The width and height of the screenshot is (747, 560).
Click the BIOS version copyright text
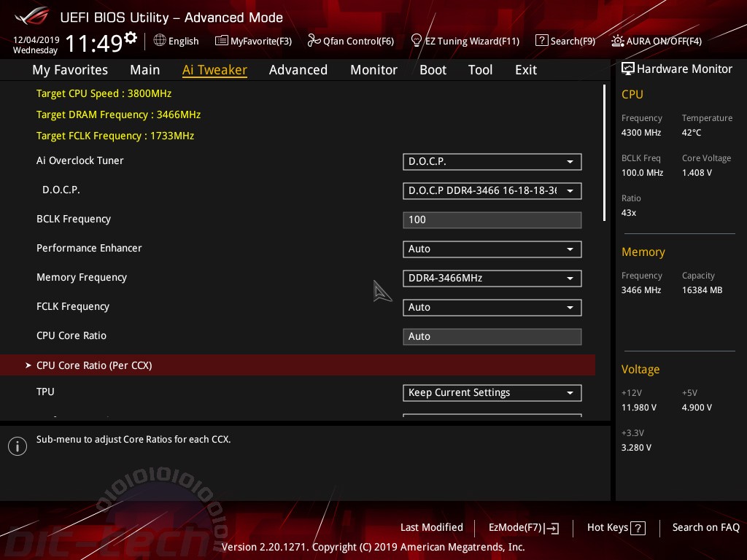tap(373, 547)
